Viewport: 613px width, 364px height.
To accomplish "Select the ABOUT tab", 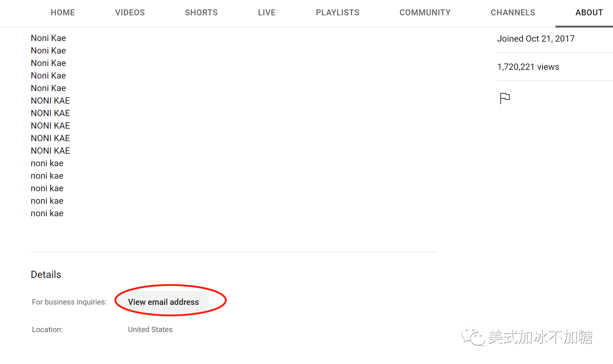I will [589, 13].
